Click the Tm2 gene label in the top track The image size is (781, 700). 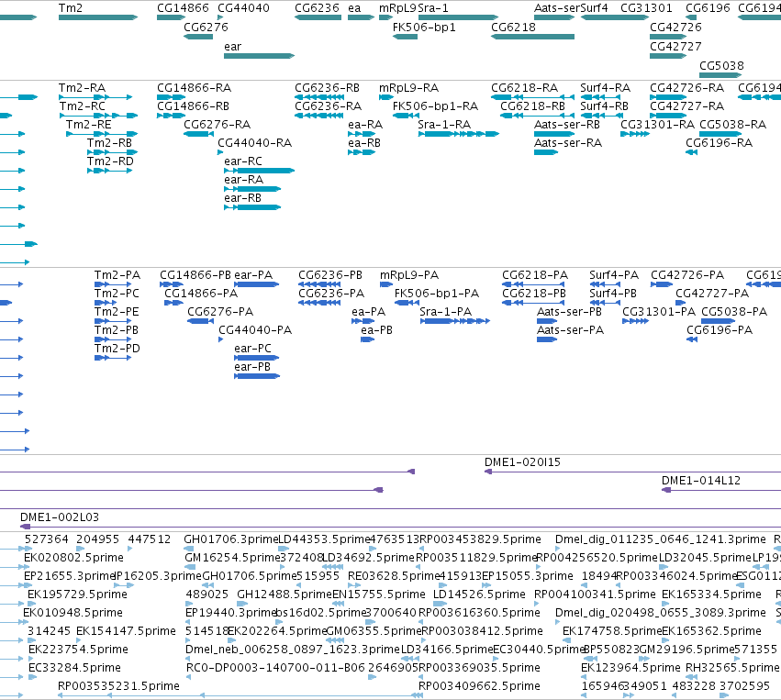[x=71, y=8]
